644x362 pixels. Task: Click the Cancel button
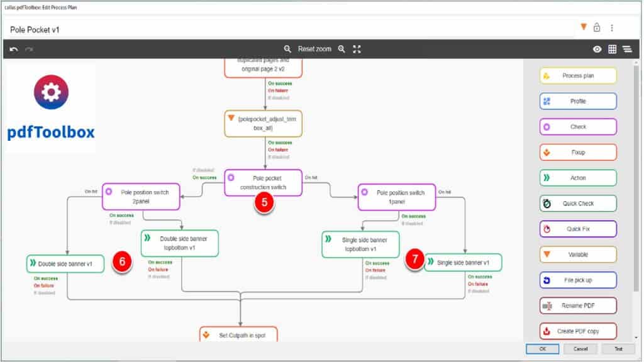point(580,349)
